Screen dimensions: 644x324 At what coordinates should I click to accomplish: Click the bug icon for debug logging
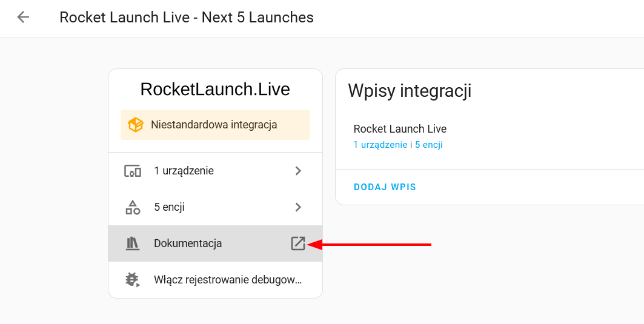(x=132, y=280)
